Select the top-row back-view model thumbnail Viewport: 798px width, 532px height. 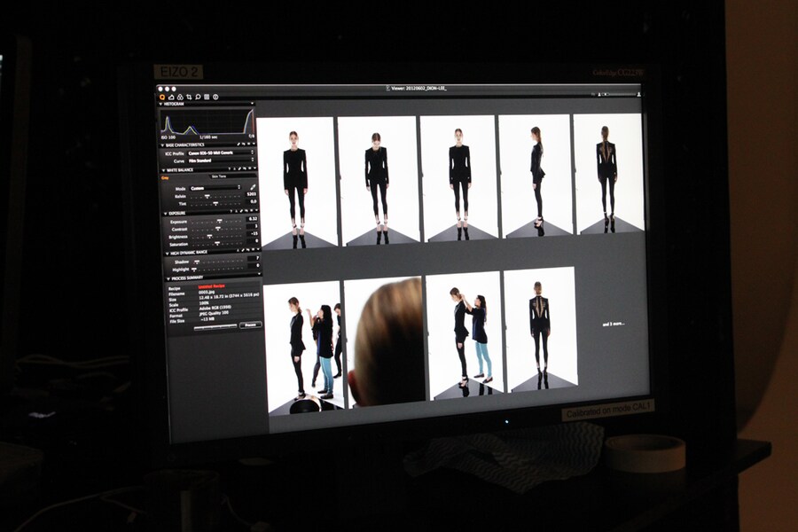pyautogui.click(x=608, y=174)
